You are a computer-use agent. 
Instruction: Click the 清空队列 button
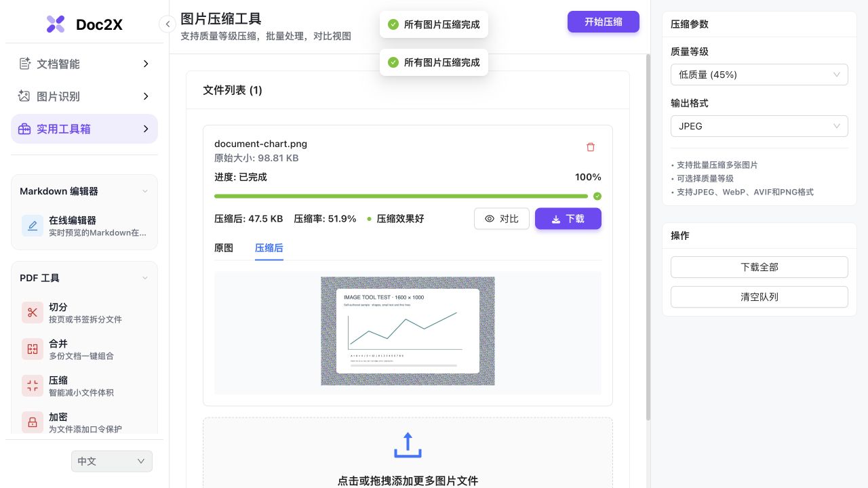click(759, 297)
